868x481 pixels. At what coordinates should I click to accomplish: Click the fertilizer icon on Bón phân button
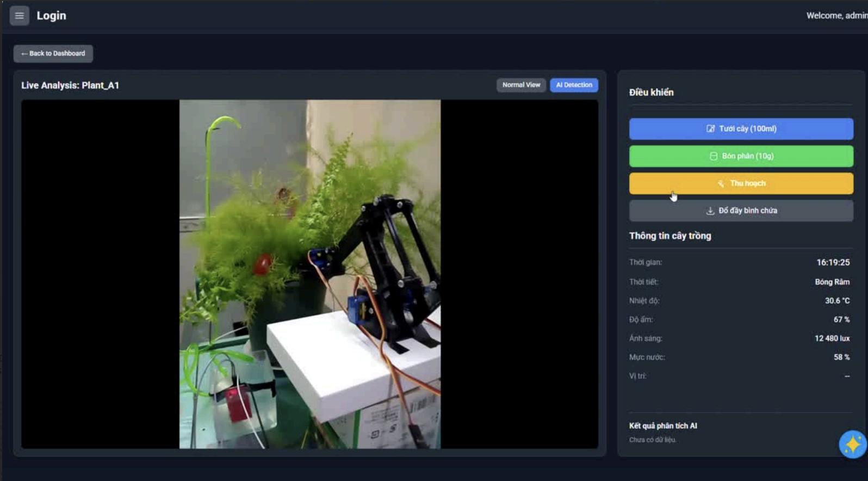[x=713, y=156]
